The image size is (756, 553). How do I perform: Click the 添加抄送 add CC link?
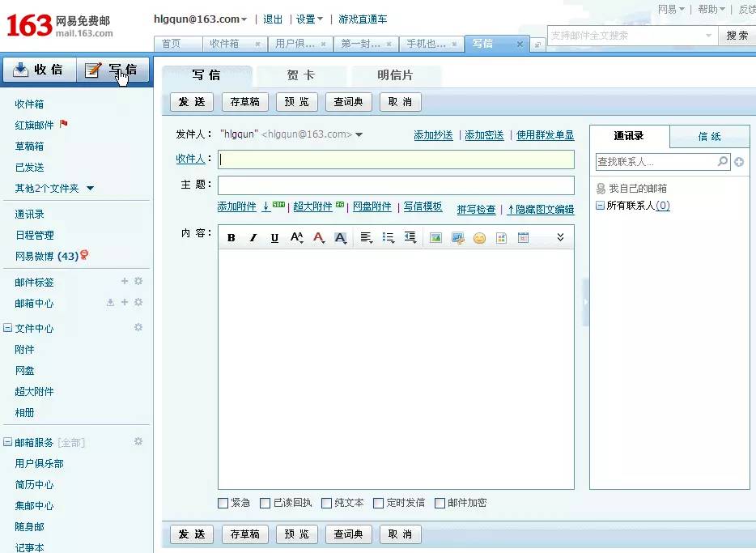[x=433, y=135]
